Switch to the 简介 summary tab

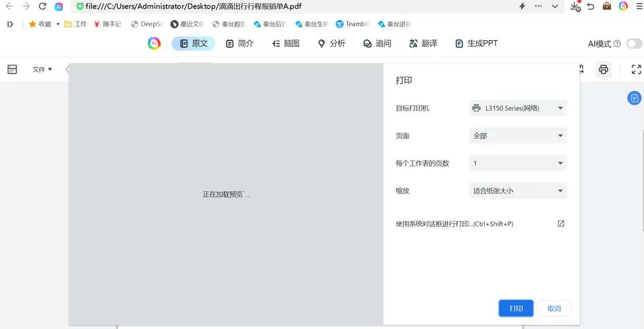point(239,43)
